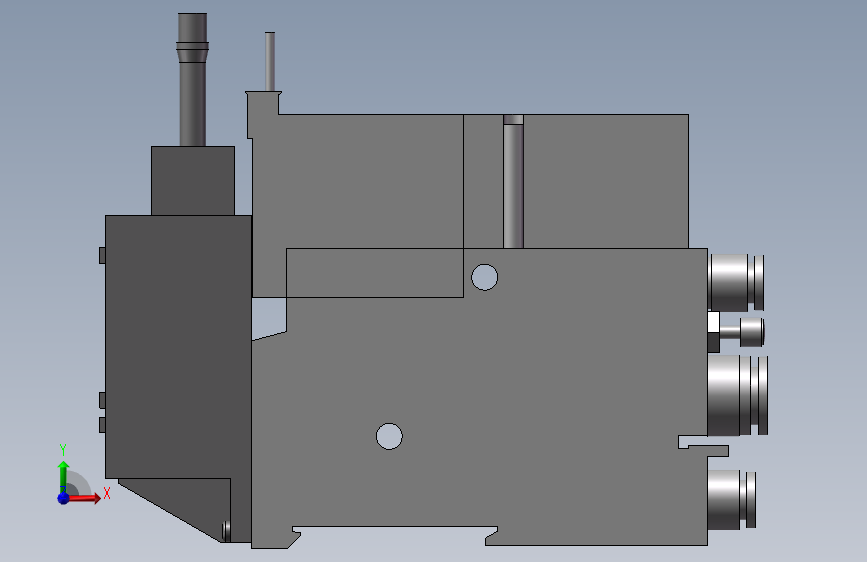Select the large dark solenoid block on the left
The height and width of the screenshot is (562, 867).
(178, 347)
